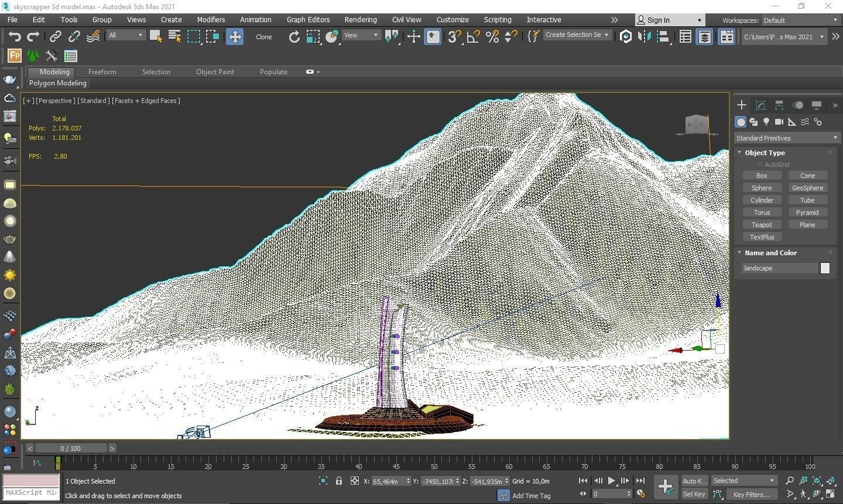Open the Sign In dropdown

tap(670, 20)
